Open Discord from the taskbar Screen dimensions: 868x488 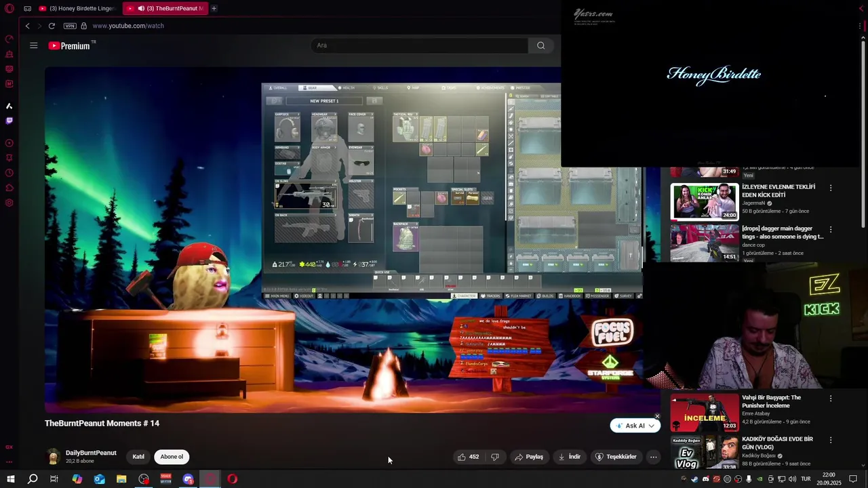[188, 479]
